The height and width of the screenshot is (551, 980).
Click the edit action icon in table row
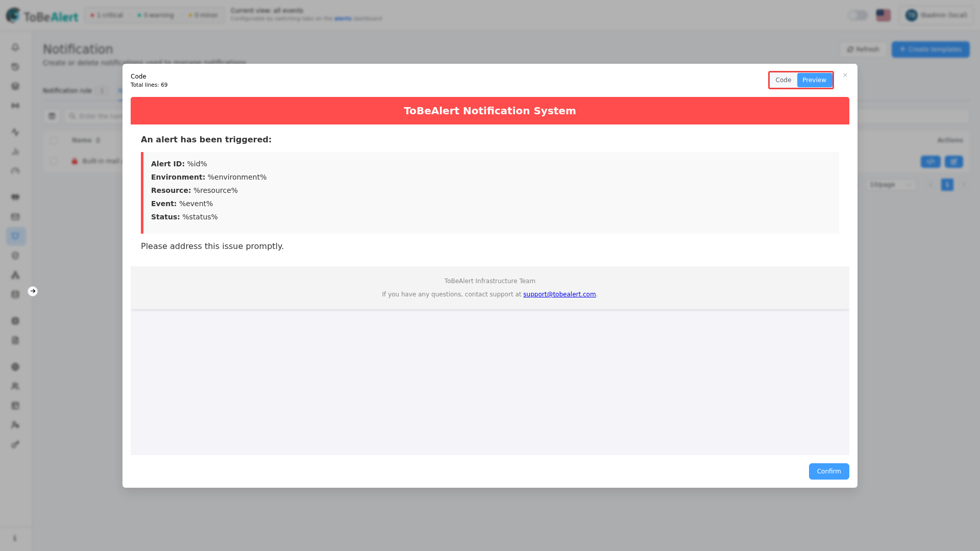954,162
